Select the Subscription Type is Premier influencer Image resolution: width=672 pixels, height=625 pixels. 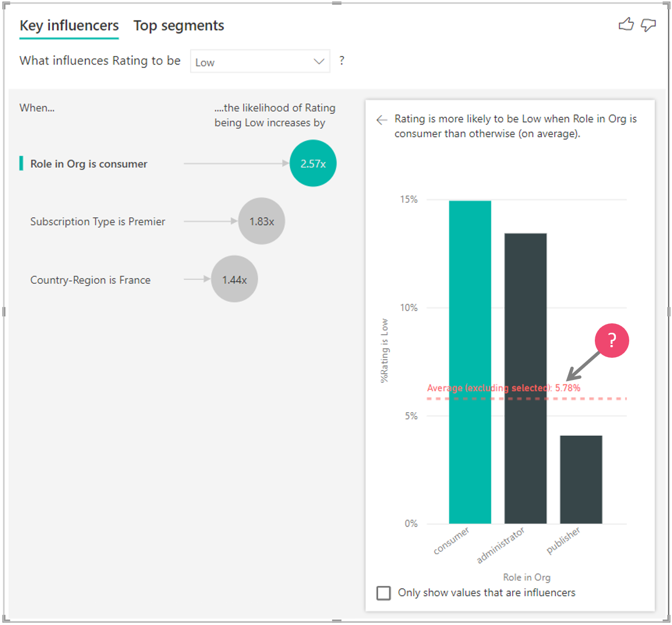(98, 221)
